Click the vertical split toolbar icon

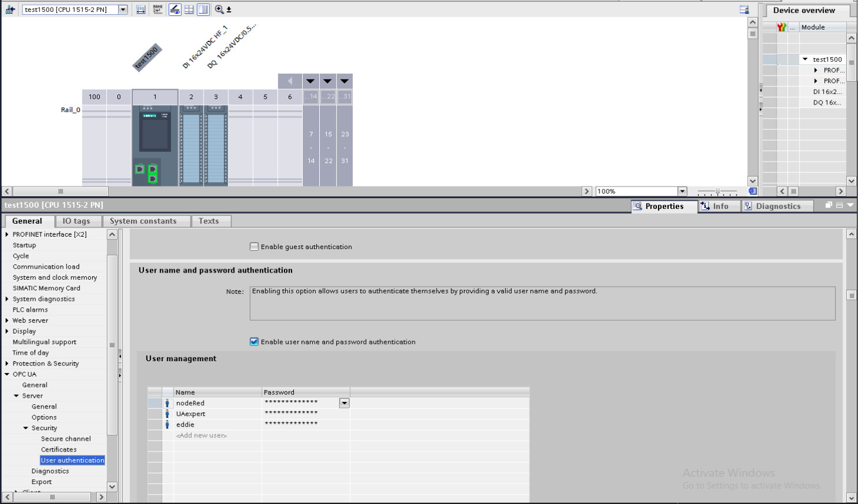tap(203, 9)
